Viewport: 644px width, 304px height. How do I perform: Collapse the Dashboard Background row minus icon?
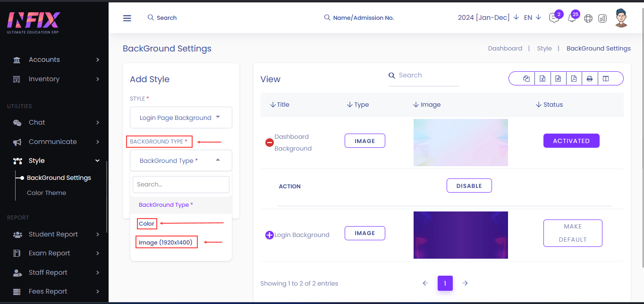pos(270,142)
